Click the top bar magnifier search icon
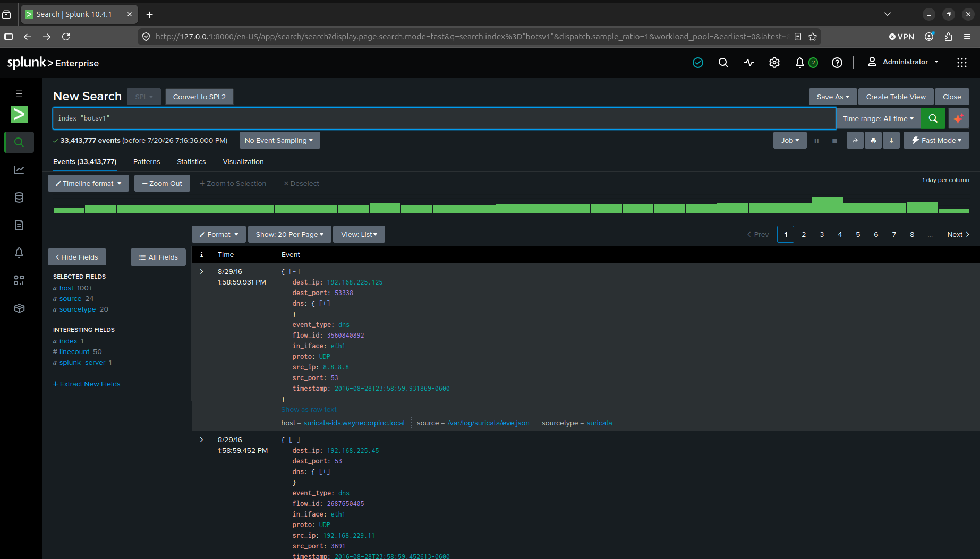This screenshot has height=559, width=980. (723, 63)
